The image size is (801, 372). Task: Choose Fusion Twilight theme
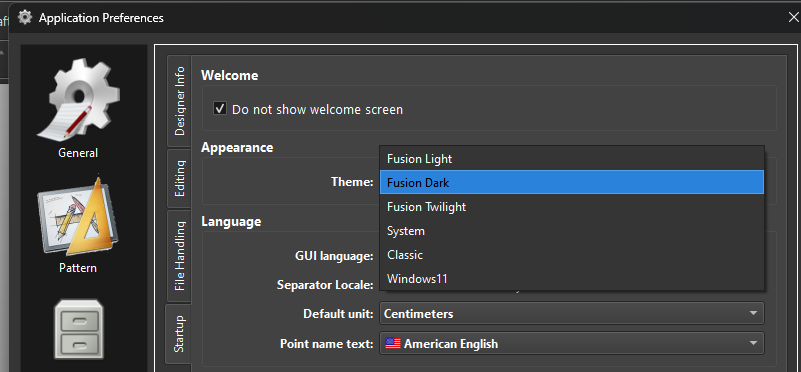tap(572, 206)
